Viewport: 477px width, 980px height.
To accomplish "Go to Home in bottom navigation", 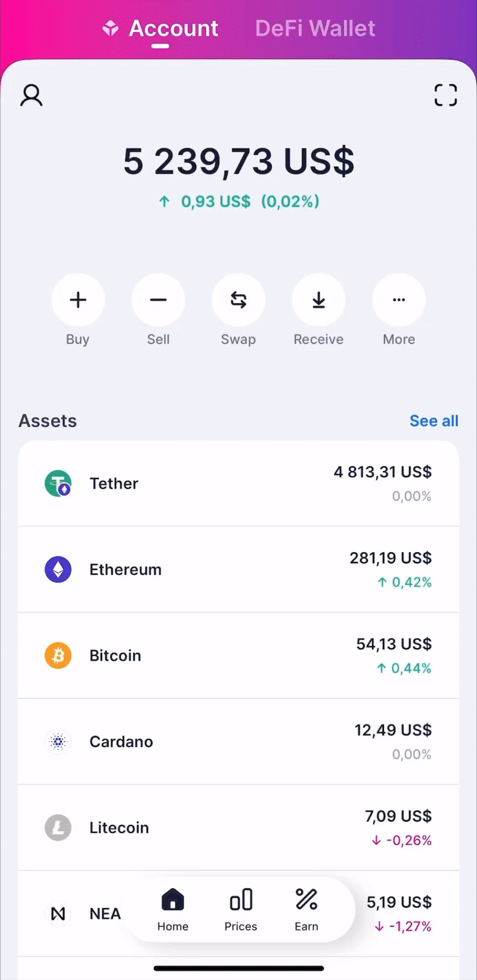I will [173, 910].
